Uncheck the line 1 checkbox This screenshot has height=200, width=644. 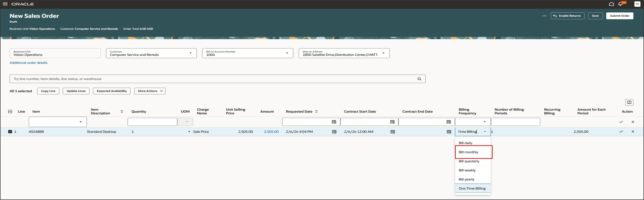pos(10,132)
